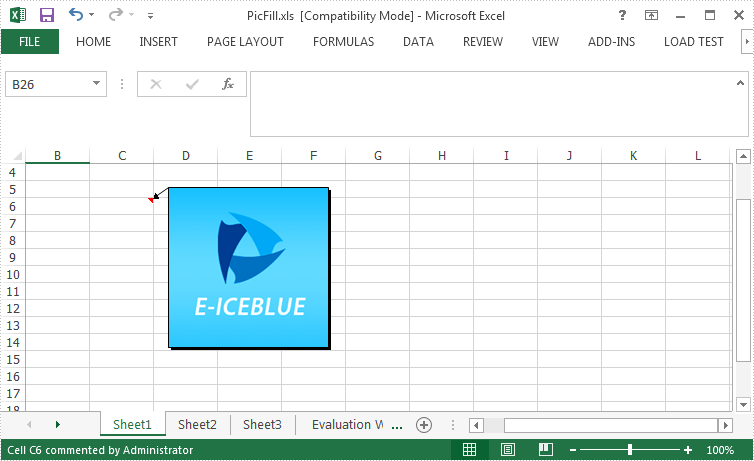
Task: Add a new sheet with plus button
Action: tap(424, 425)
